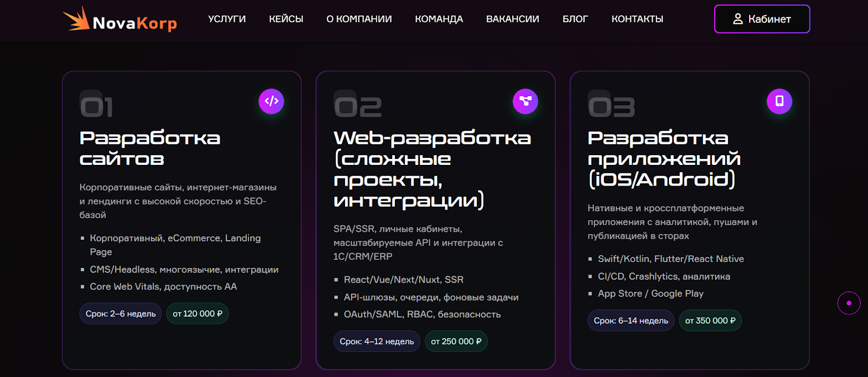Open the Вакансии page

click(x=512, y=19)
